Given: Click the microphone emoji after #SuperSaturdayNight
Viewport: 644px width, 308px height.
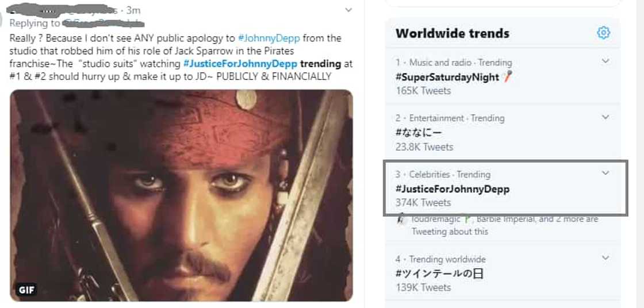Looking at the screenshot, I should coord(507,77).
